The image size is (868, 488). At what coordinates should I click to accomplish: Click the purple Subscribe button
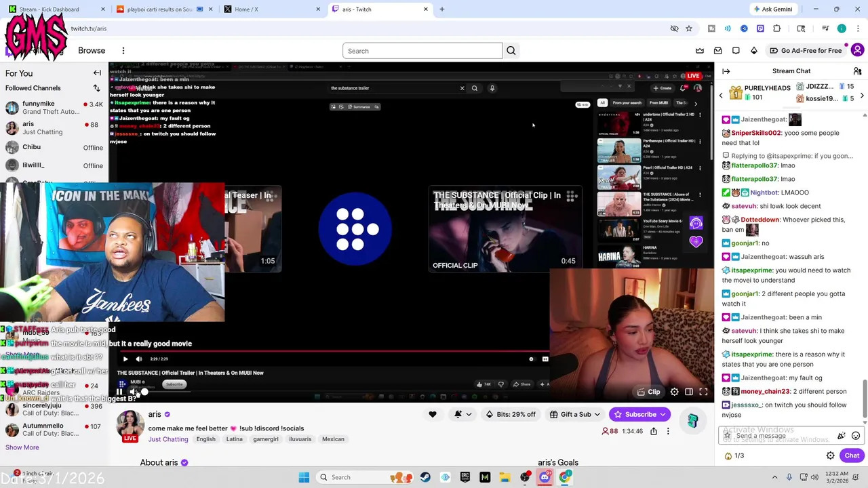(640, 414)
